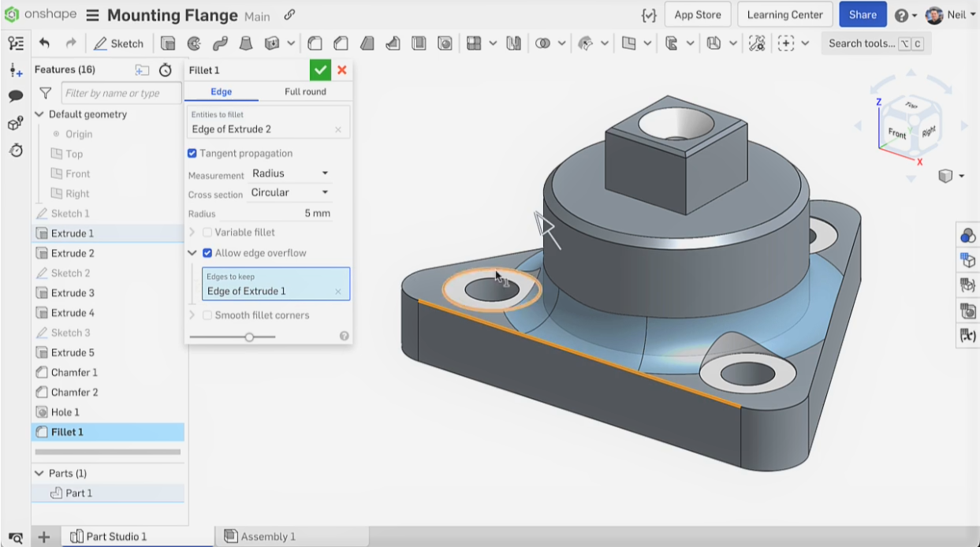This screenshot has height=547, width=980.
Task: Open the Neil user account menu
Action: [x=951, y=15]
